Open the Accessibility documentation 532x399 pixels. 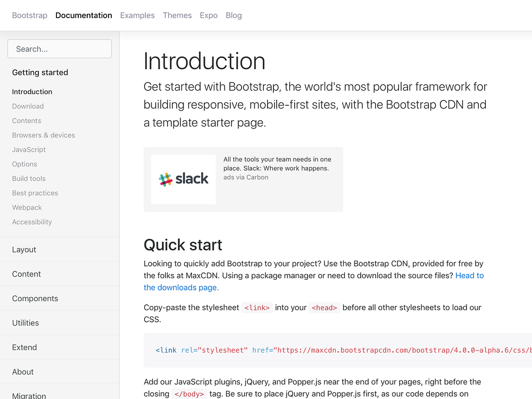pyautogui.click(x=32, y=222)
